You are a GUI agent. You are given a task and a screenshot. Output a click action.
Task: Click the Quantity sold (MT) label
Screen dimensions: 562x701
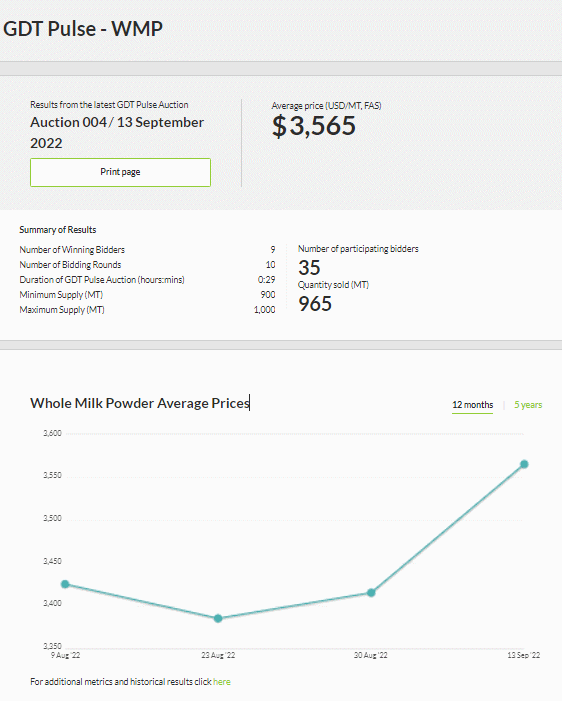334,285
